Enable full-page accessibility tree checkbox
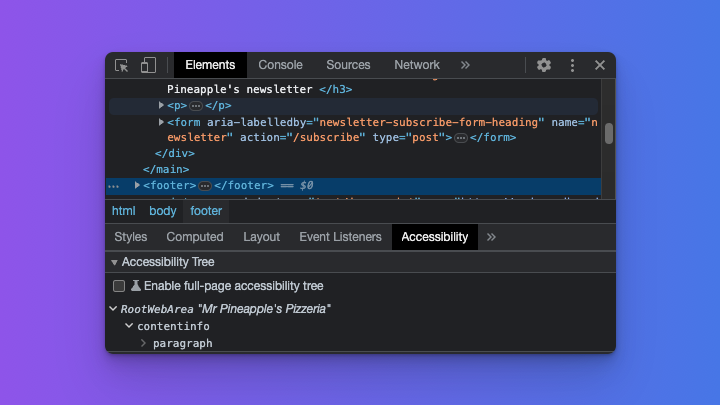Viewport: 720px width, 405px height. click(x=119, y=286)
